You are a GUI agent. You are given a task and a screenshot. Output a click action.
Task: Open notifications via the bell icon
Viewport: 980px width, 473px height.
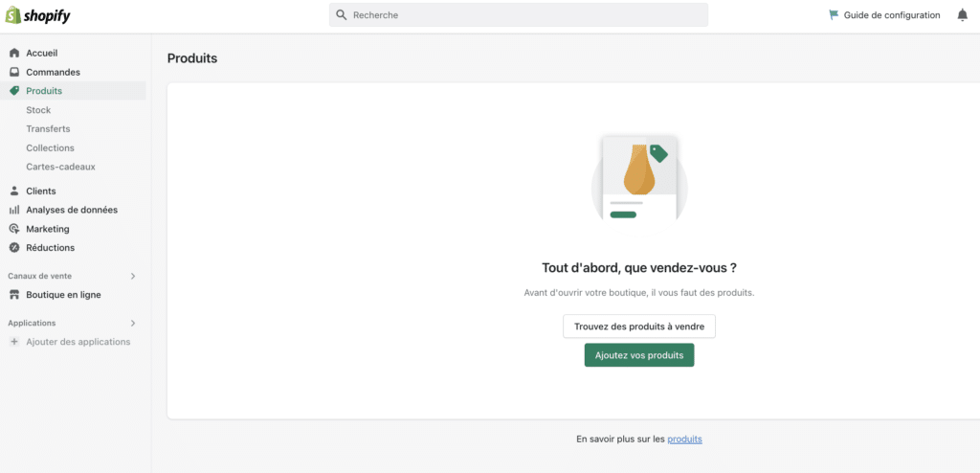(962, 15)
